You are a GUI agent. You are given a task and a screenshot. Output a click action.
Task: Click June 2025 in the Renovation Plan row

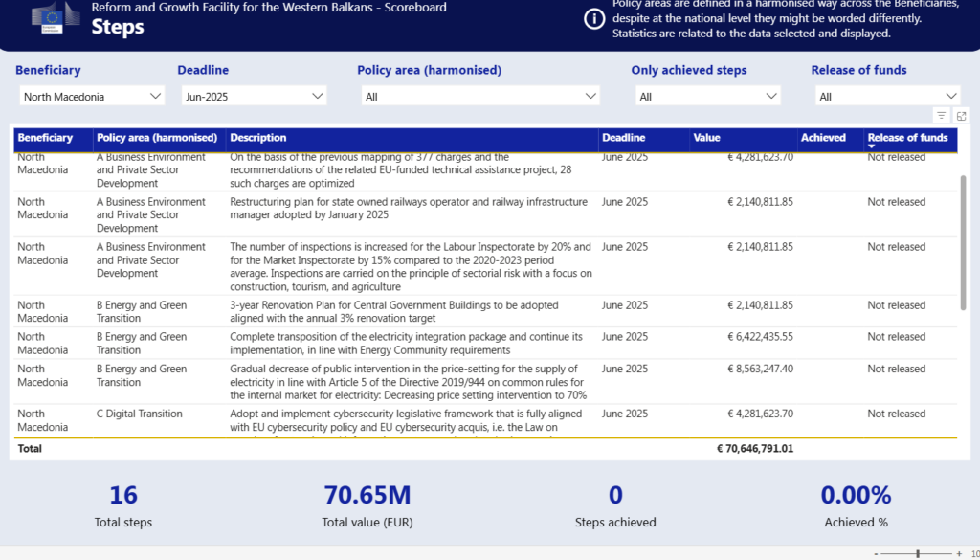624,305
